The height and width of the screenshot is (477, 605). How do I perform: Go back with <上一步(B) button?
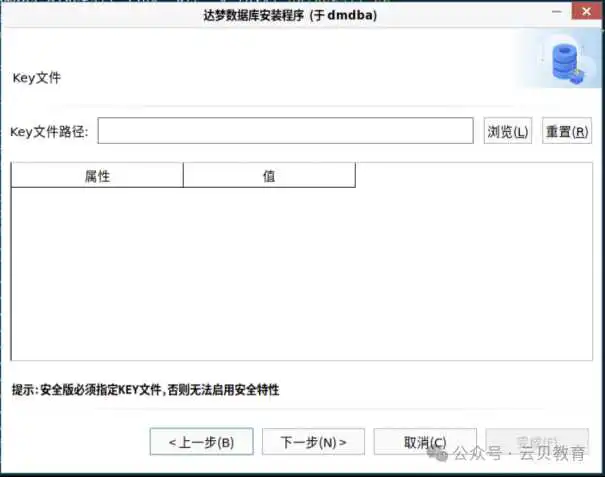click(201, 441)
